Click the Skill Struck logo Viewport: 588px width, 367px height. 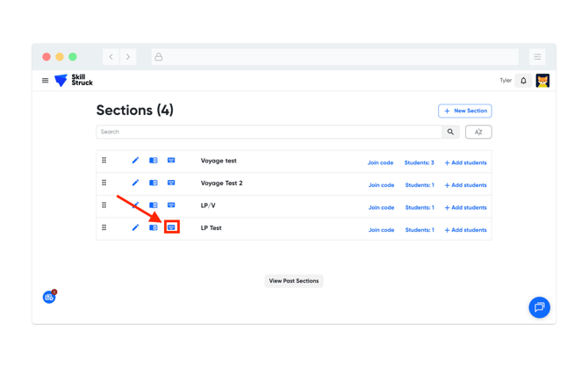click(x=74, y=81)
